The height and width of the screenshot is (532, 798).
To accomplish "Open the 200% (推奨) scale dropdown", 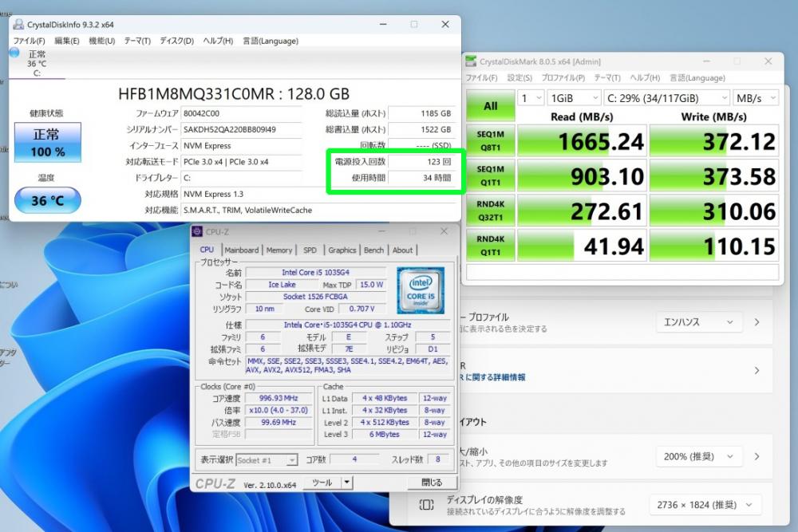I will 698,457.
